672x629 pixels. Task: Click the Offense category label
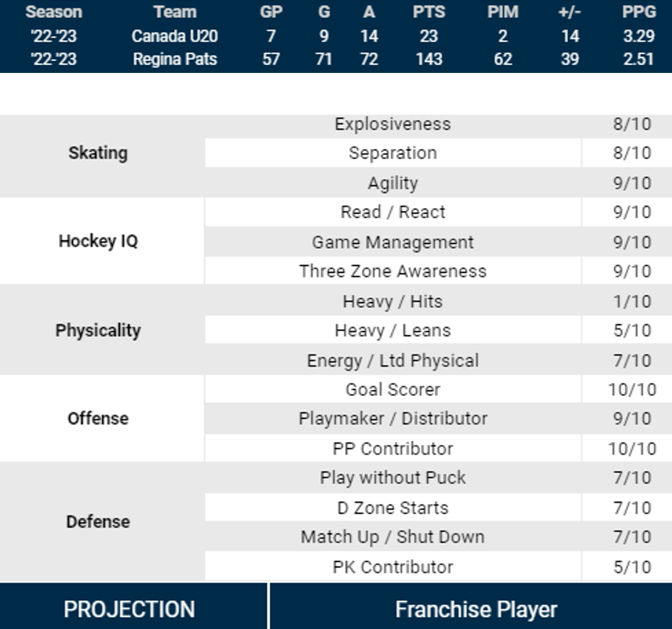coord(98,419)
